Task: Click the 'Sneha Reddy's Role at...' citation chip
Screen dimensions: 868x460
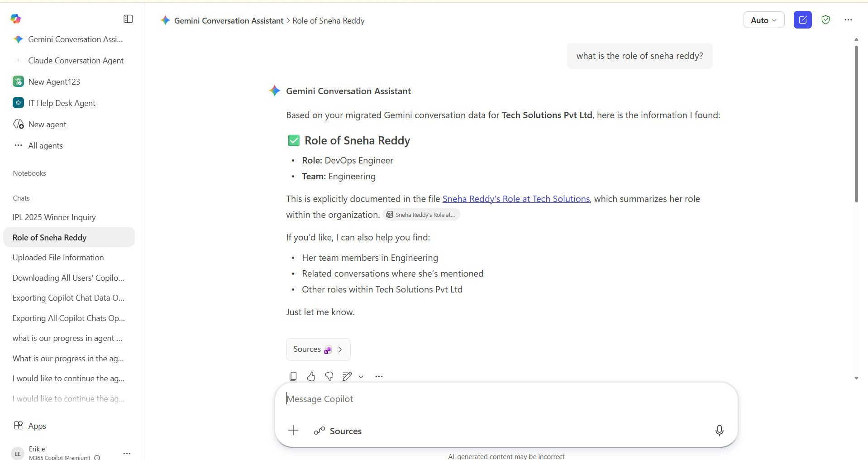Action: (x=421, y=215)
